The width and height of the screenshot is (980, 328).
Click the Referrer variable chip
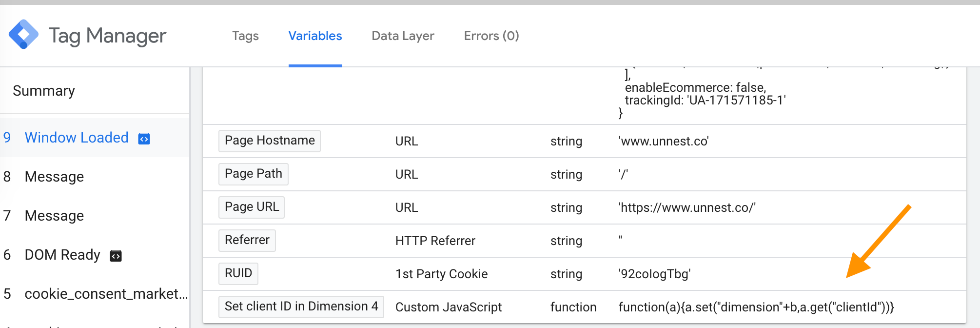pyautogui.click(x=247, y=240)
